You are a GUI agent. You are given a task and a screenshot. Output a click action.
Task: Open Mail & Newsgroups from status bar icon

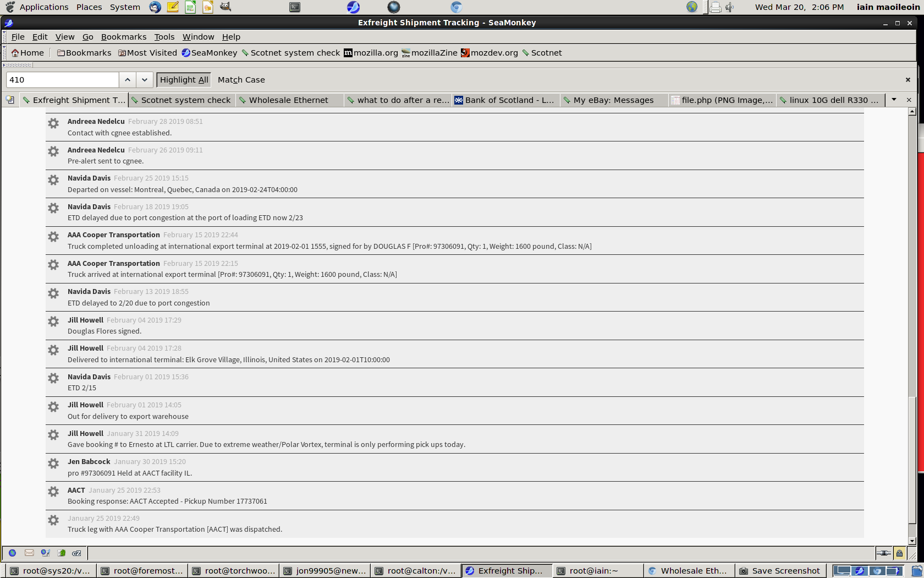[x=29, y=553]
